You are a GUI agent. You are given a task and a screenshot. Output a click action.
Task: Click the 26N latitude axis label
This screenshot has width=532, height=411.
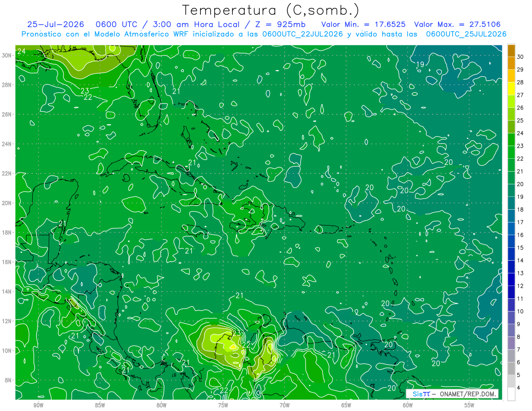8,114
